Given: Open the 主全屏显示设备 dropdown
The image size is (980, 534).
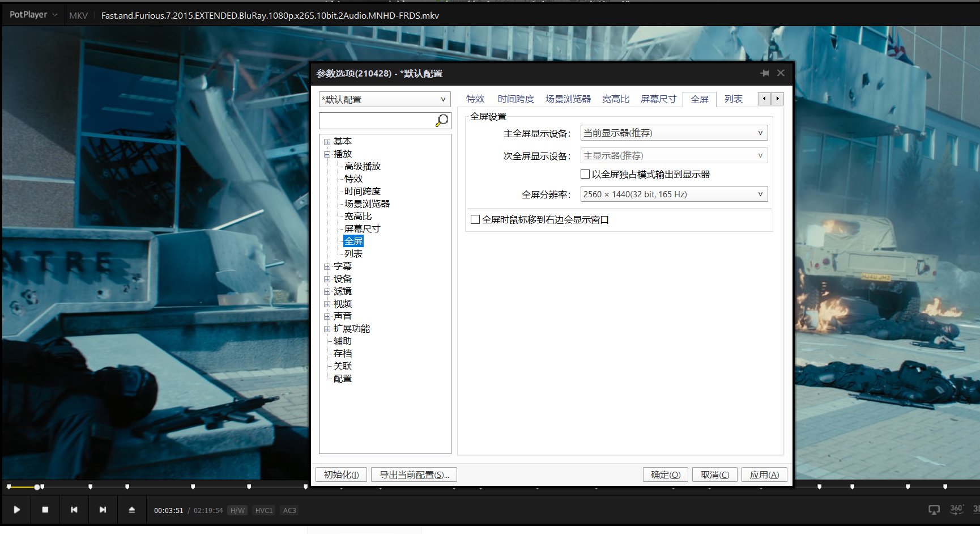Looking at the screenshot, I should coord(674,133).
